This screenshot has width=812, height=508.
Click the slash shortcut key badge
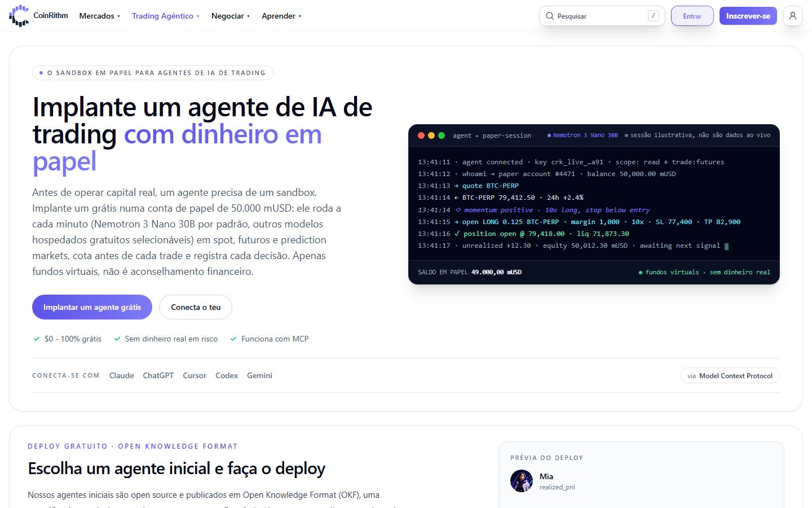[x=654, y=16]
